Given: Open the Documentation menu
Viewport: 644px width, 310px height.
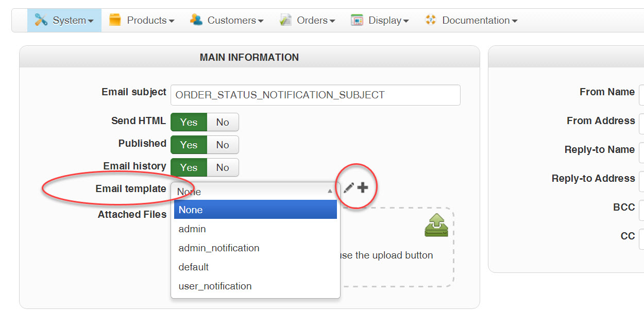Looking at the screenshot, I should [479, 20].
